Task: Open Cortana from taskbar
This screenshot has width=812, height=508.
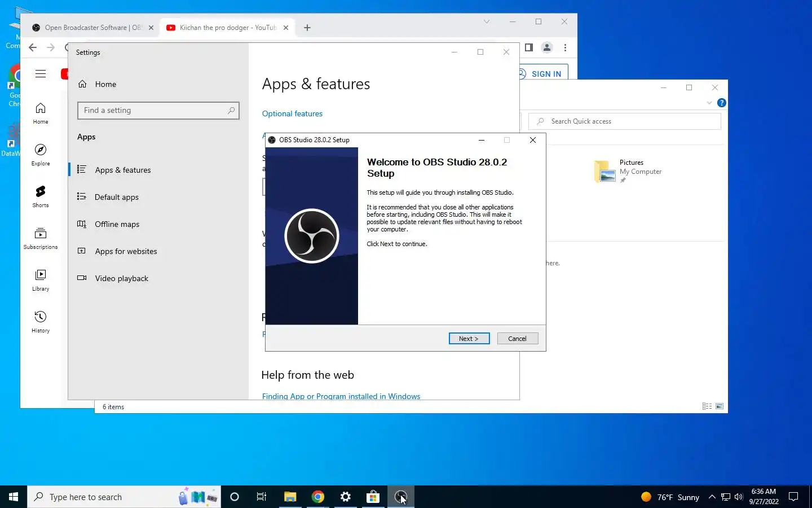Action: [x=235, y=497]
